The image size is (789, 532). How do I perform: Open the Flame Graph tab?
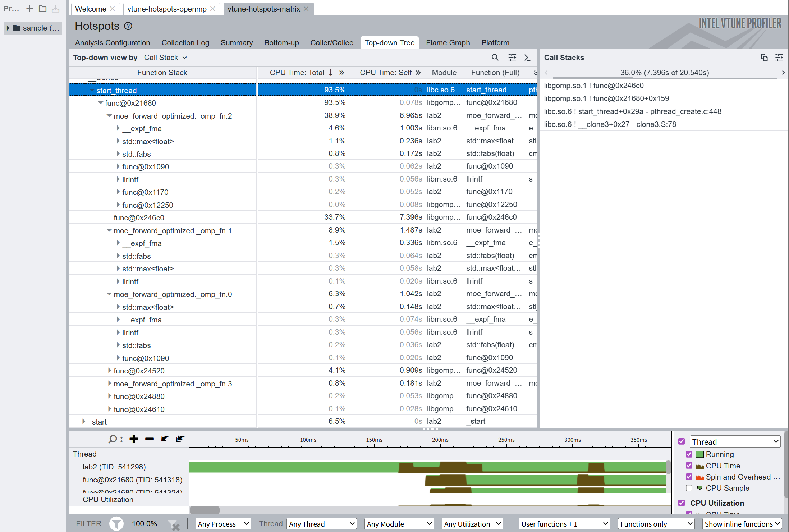pos(448,42)
